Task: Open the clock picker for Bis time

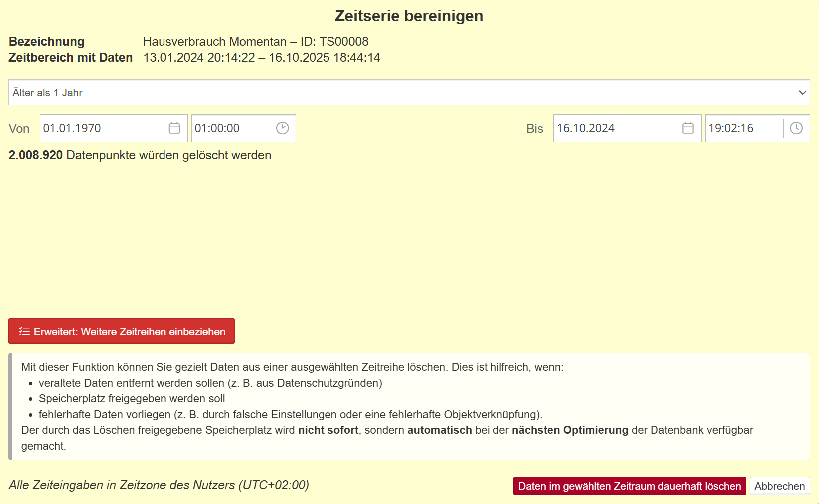Action: coord(796,128)
